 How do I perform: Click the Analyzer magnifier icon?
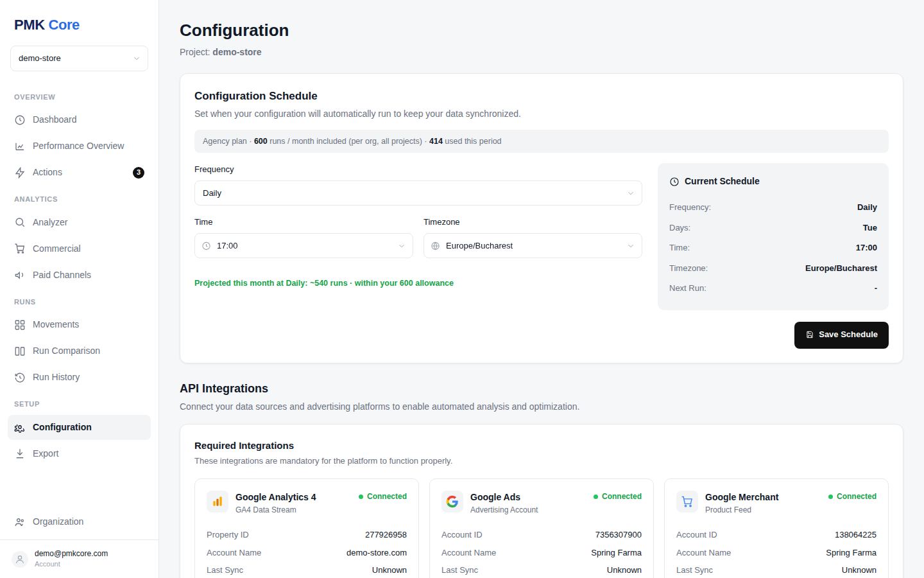(x=20, y=223)
